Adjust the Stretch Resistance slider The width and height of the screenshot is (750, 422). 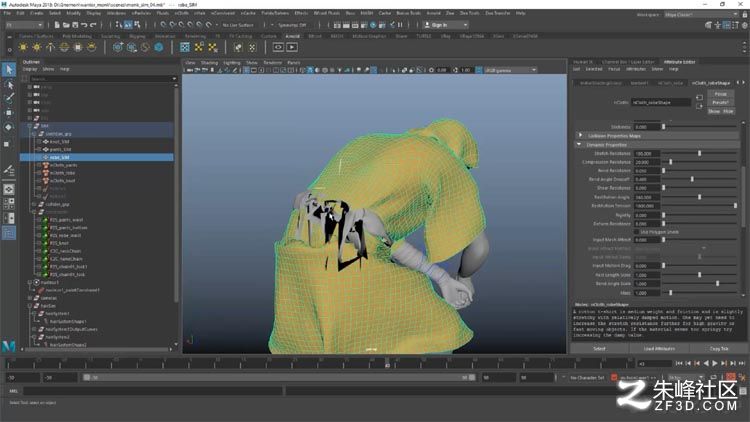pos(700,154)
